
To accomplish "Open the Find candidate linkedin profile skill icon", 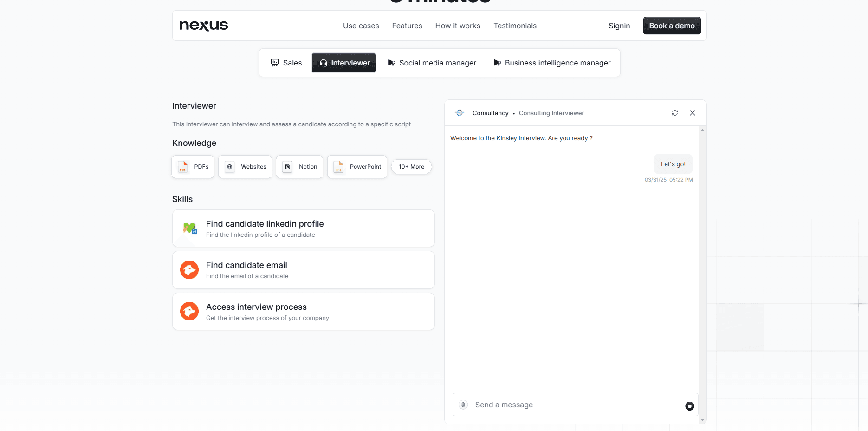I will pos(189,228).
